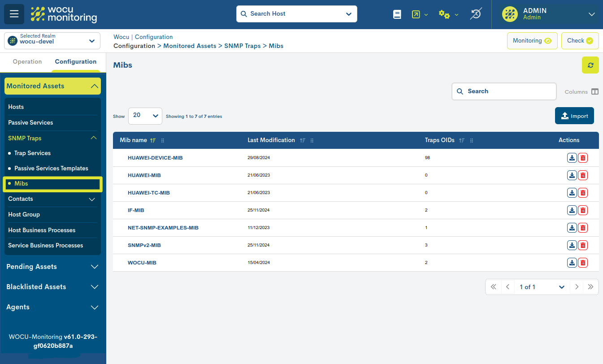Viewport: 603px width, 364px height.
Task: Click the Import button
Action: (x=574, y=116)
